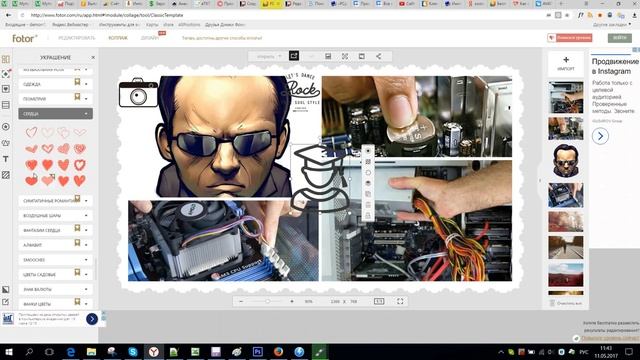This screenshot has width=640, height=360.
Task: Expand the ГЕОМЕТРИЯ sticker category
Action: tap(56, 98)
